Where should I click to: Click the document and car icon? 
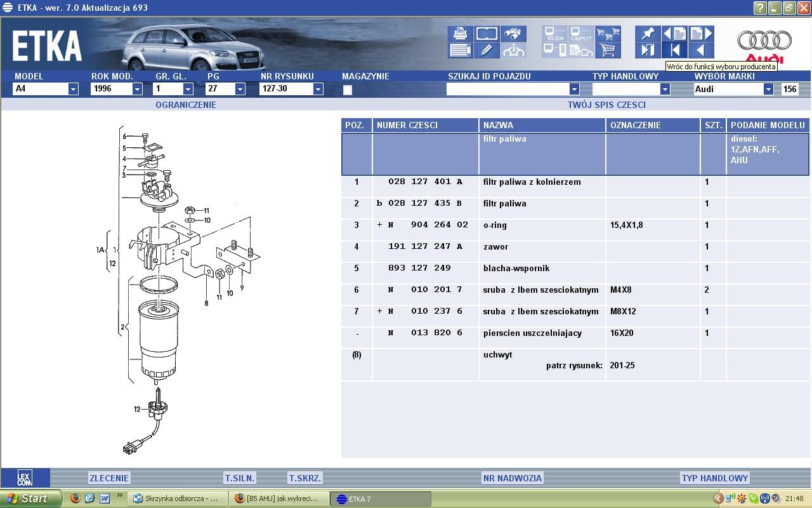pos(581,51)
